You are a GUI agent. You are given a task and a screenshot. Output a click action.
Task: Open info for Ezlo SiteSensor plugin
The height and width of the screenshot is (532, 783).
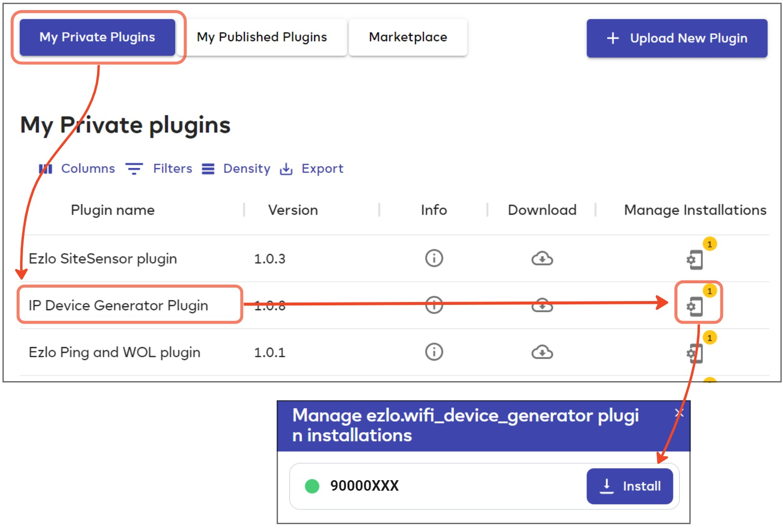[434, 258]
